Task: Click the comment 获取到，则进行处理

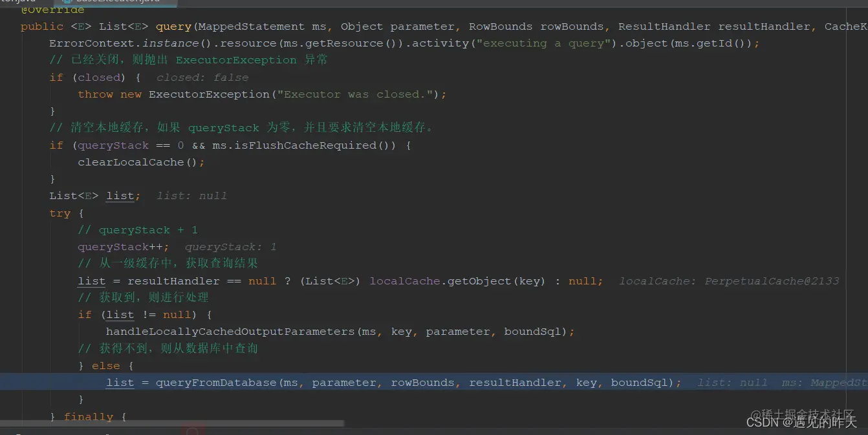Action: 143,297
